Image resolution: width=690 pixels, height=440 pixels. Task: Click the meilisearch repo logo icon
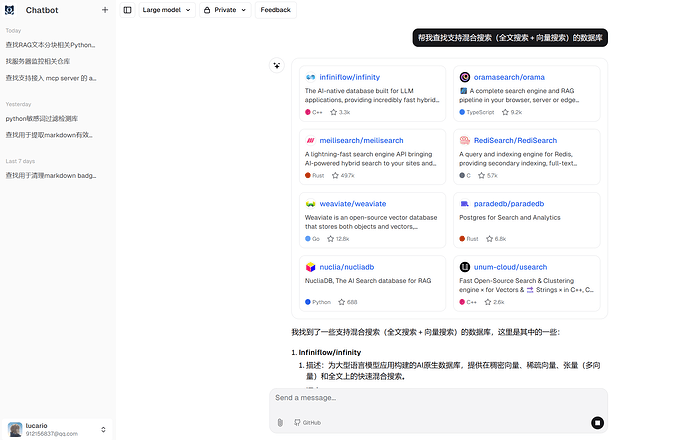(310, 140)
